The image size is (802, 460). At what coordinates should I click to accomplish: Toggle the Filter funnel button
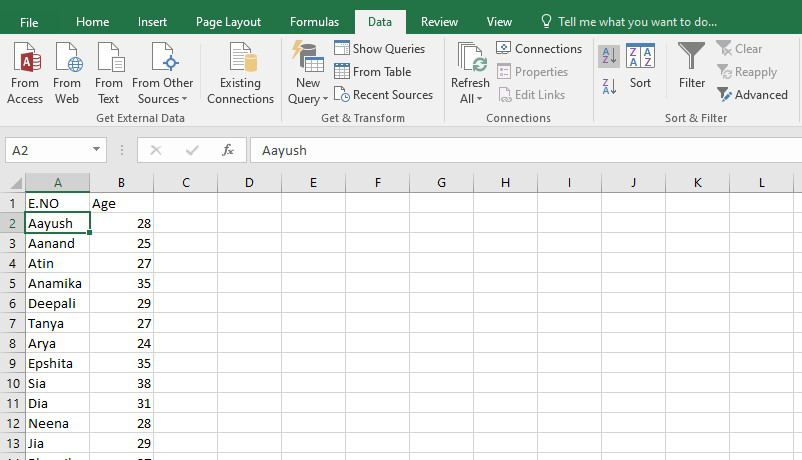692,67
